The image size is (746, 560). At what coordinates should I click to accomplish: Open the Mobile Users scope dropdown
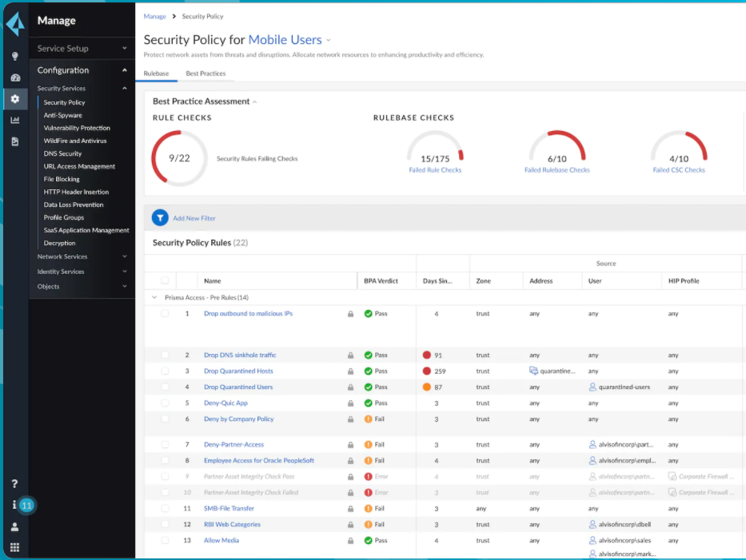tap(289, 40)
